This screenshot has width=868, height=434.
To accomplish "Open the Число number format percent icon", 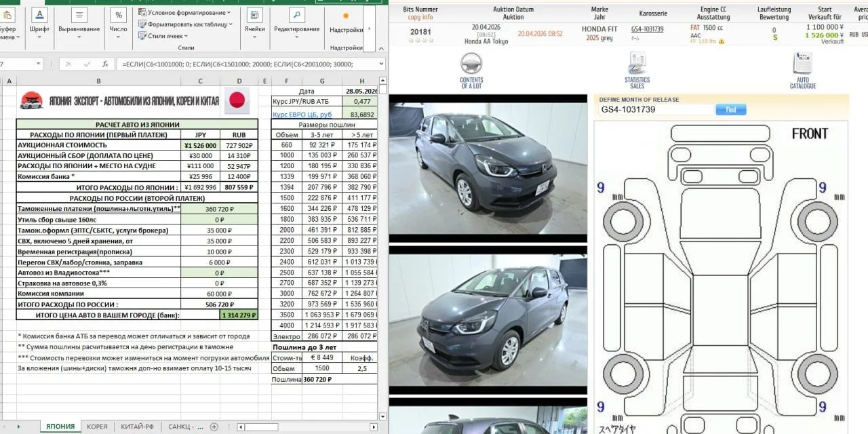I will pos(118,14).
